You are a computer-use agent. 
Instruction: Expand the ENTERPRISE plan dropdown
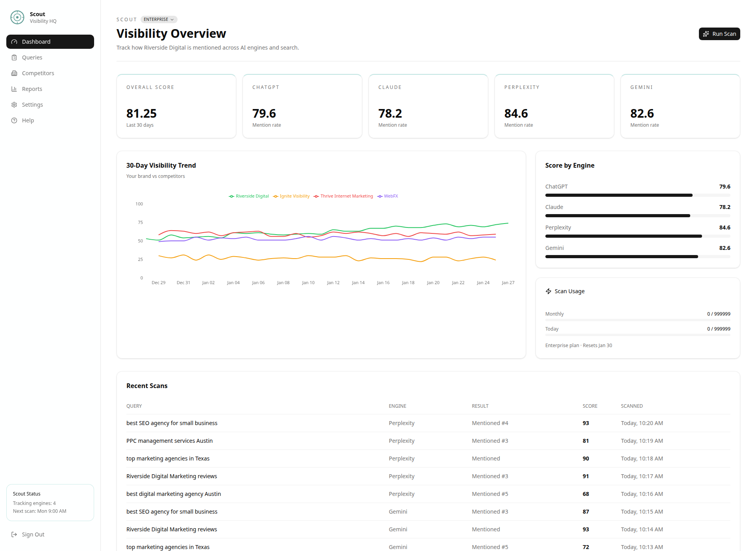click(x=159, y=19)
